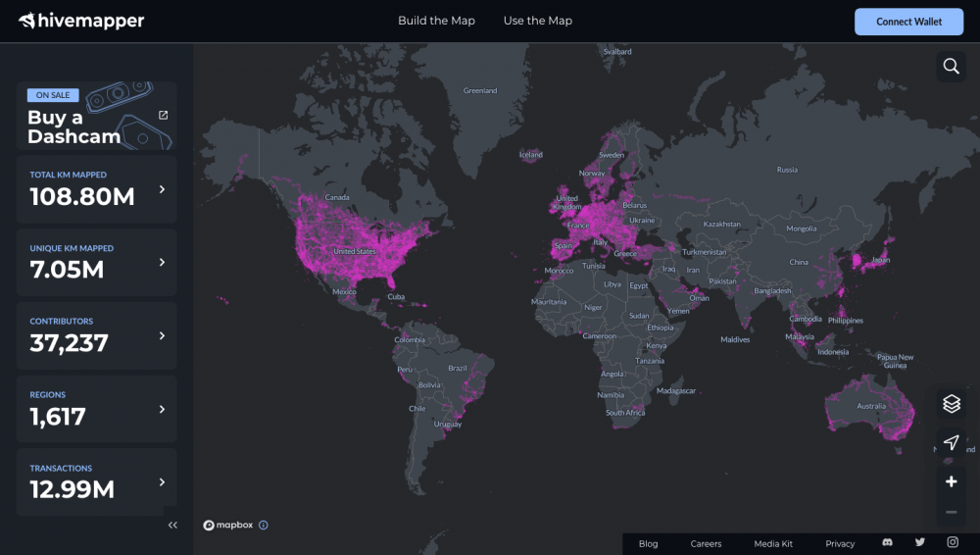Open Build the Map menu
This screenshot has height=555, width=980.
(x=436, y=21)
